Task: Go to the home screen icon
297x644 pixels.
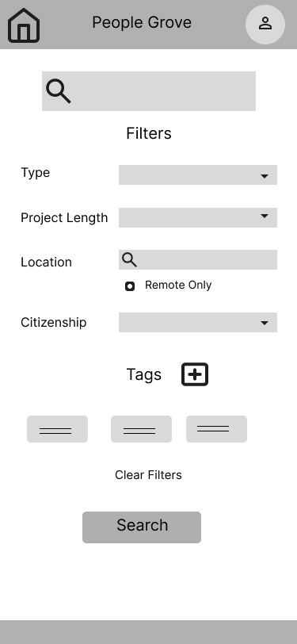Action: 24,25
